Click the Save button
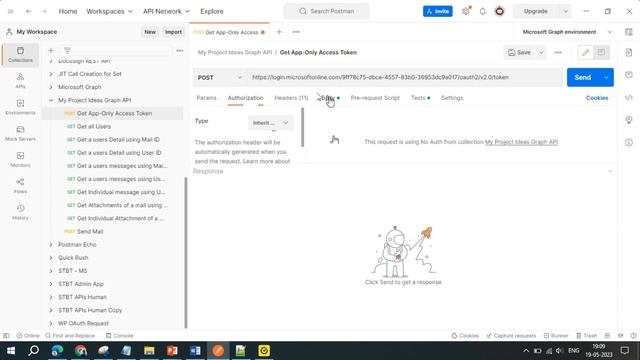640x360 pixels. (x=520, y=52)
